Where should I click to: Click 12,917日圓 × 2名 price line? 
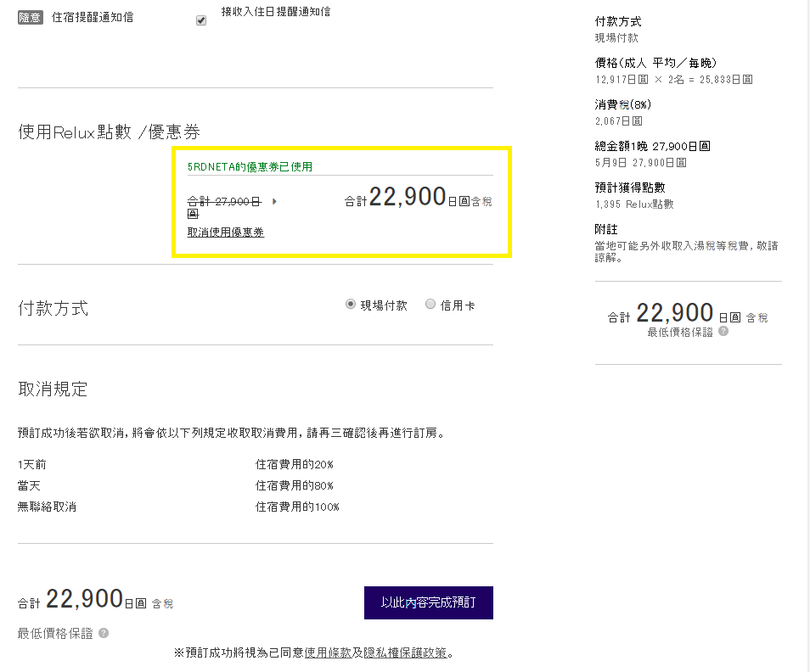(673, 80)
